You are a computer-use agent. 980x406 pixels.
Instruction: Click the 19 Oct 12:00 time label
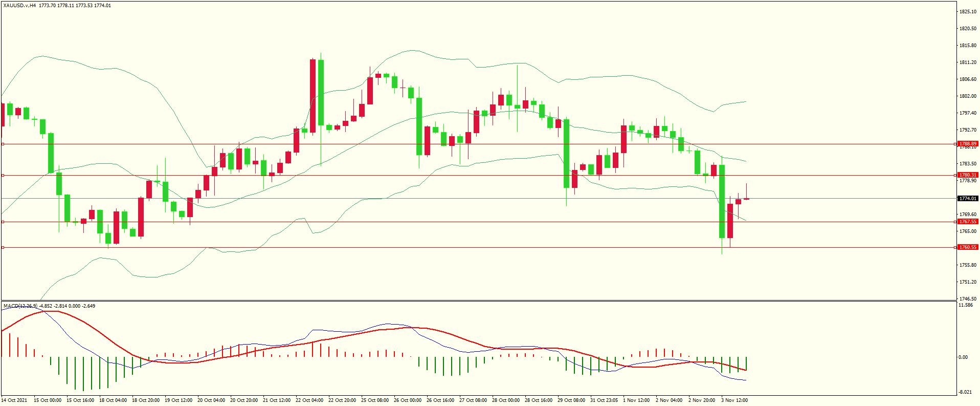pos(179,400)
